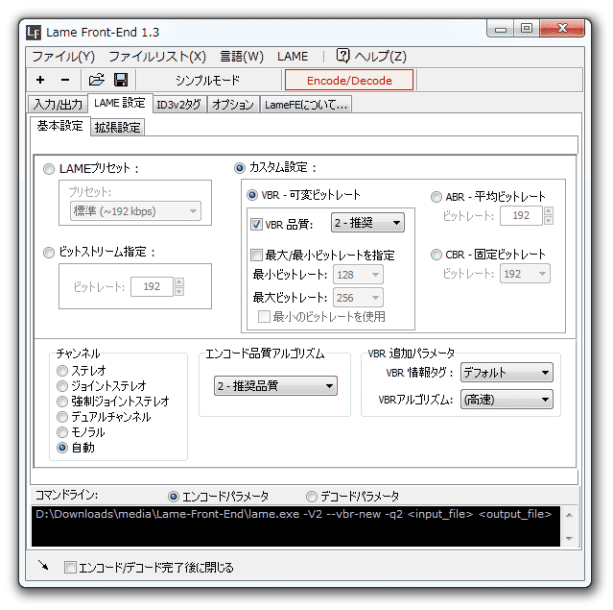Decrease bitstream bitrate with down stepper
The height and width of the screenshot is (610, 613).
point(179,291)
